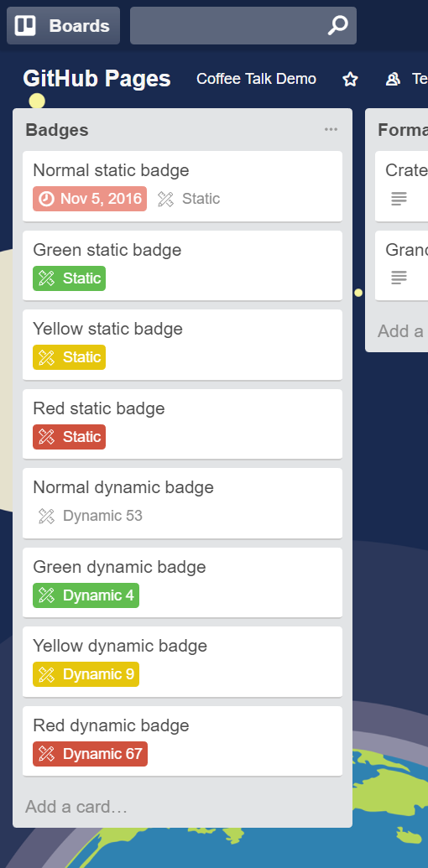The height and width of the screenshot is (868, 428).
Task: Click the plain Dynamic 53 badge
Action: coord(91,516)
